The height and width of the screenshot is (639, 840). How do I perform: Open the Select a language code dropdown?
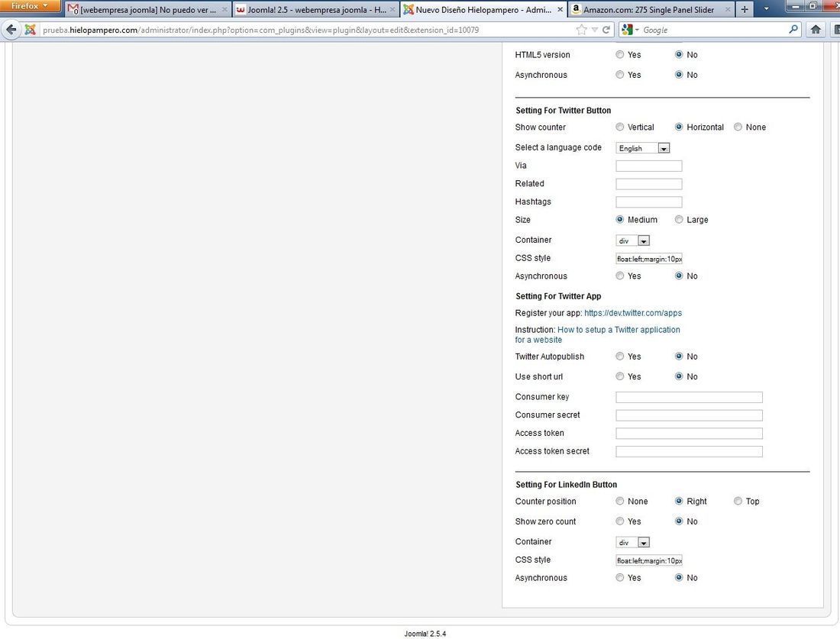click(643, 148)
